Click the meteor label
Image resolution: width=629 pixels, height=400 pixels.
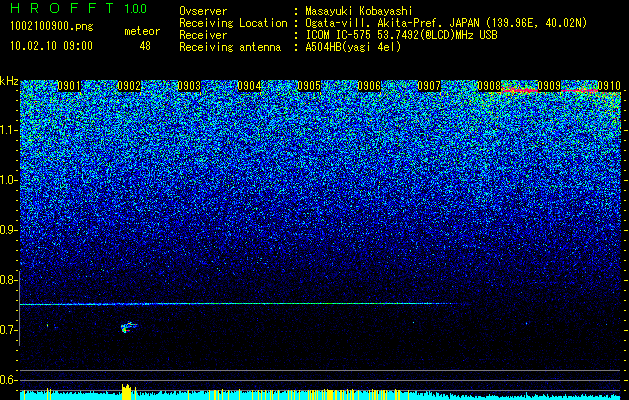pyautogui.click(x=142, y=31)
